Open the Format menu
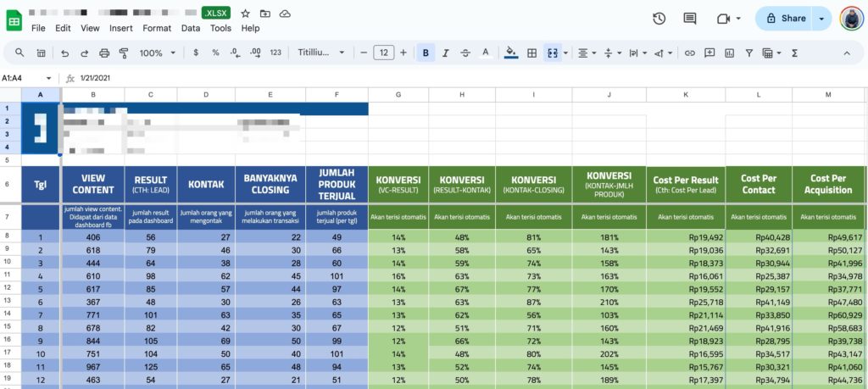The height and width of the screenshot is (389, 868). 157,28
